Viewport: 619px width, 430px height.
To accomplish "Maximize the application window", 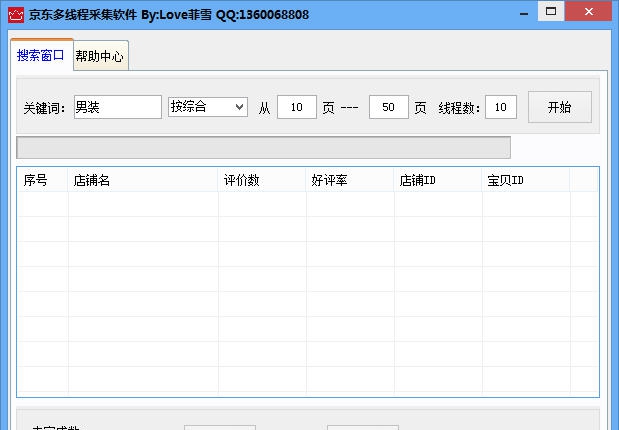I will [551, 11].
